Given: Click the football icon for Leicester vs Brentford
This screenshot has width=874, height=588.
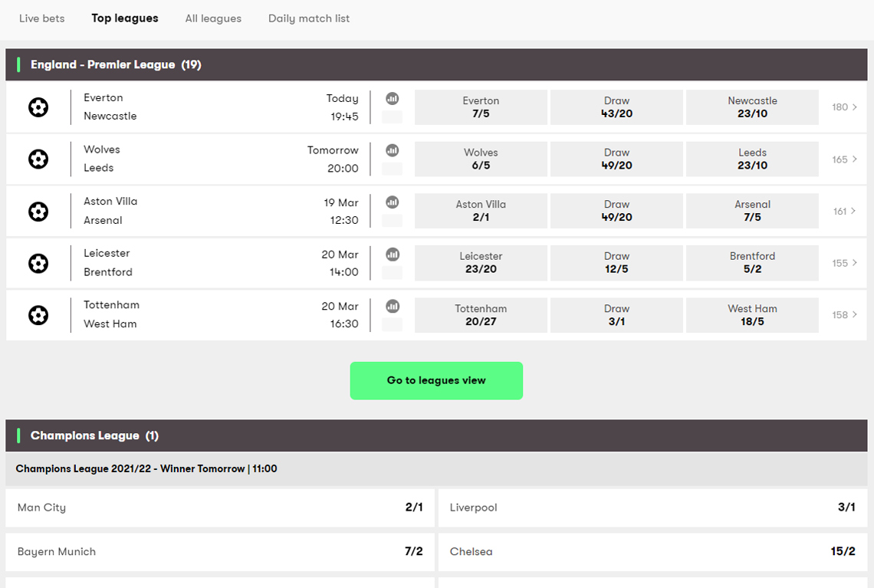Looking at the screenshot, I should 38,263.
